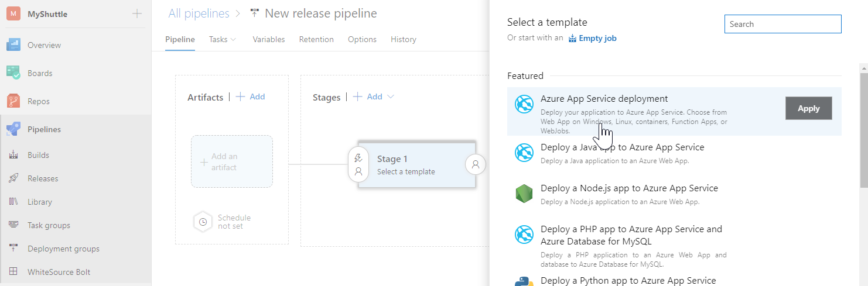Click the Schedule not set clock icon
Viewport: 868px width, 286px height.
click(x=203, y=222)
